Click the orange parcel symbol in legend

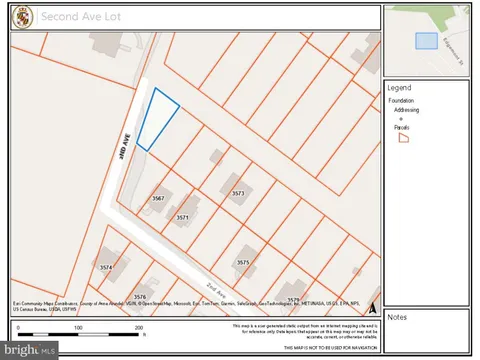[x=404, y=138]
